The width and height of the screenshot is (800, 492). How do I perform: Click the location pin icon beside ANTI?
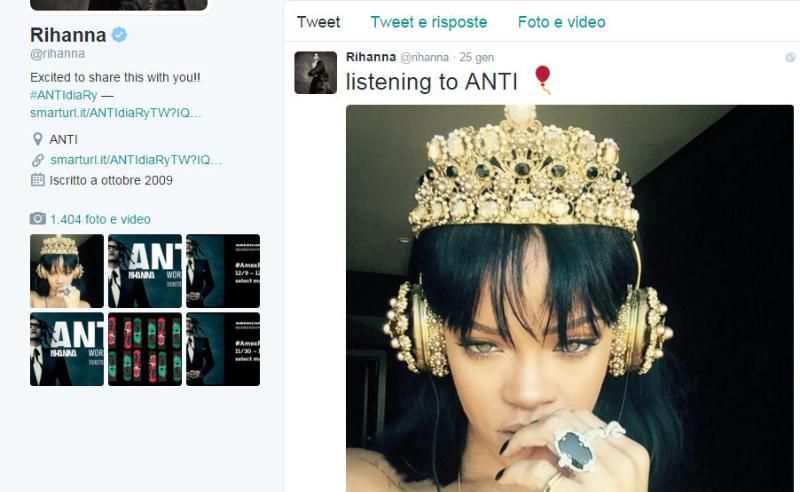(x=37, y=139)
